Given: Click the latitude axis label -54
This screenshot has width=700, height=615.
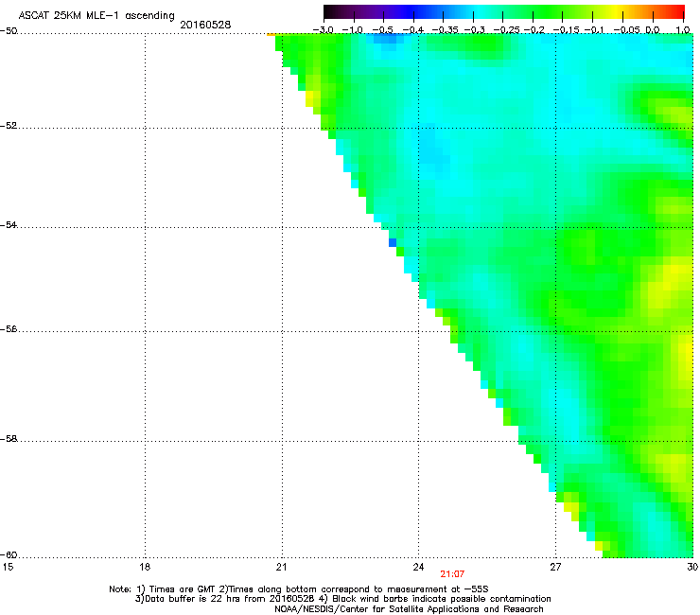Looking at the screenshot, I should (x=9, y=225).
